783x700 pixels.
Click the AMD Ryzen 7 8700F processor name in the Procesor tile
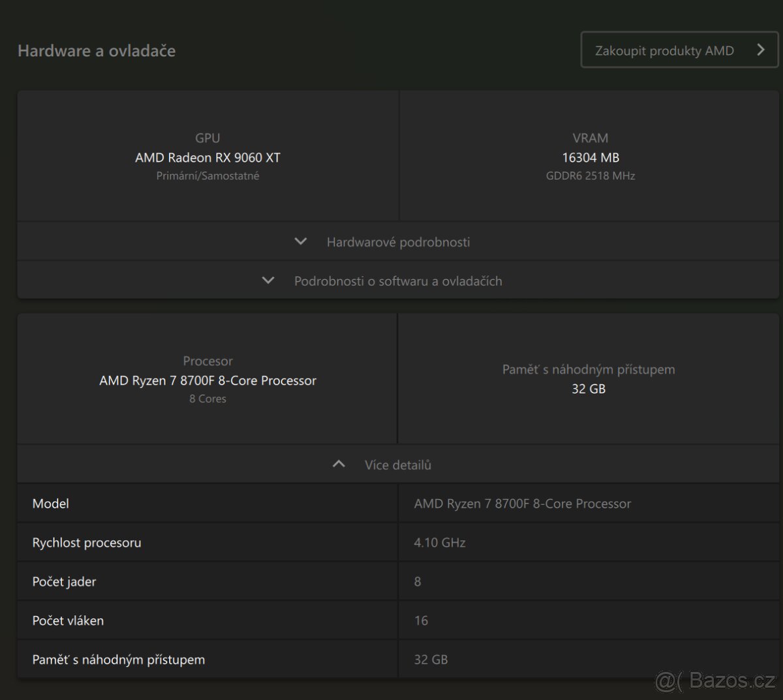207,380
